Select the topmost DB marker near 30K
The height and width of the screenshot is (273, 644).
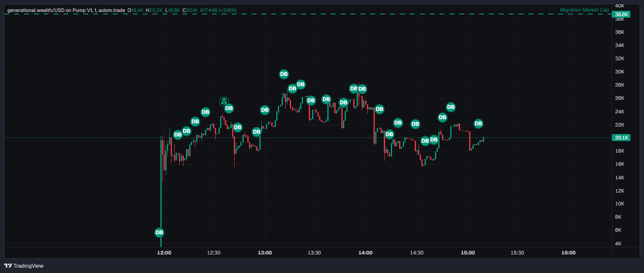(284, 74)
